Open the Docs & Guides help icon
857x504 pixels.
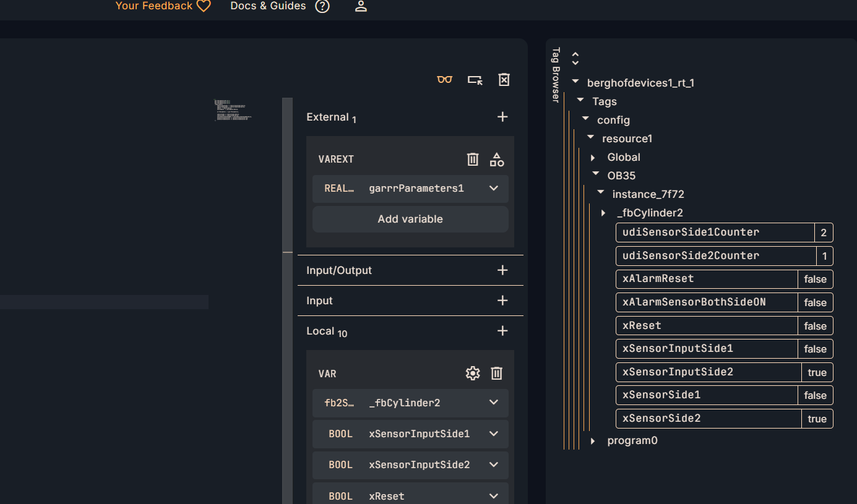(x=322, y=7)
